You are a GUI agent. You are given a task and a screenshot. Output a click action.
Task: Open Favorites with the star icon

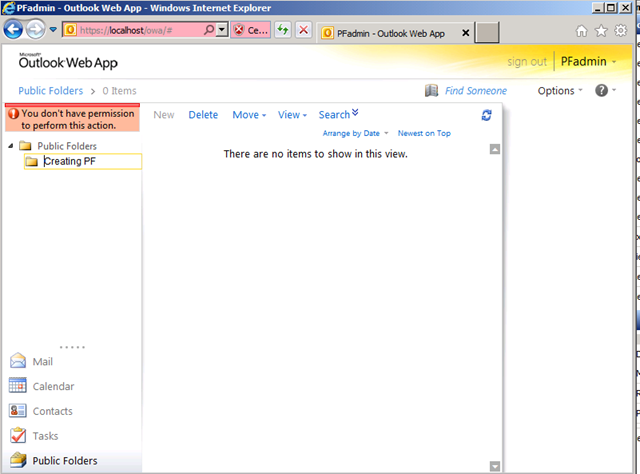click(601, 31)
